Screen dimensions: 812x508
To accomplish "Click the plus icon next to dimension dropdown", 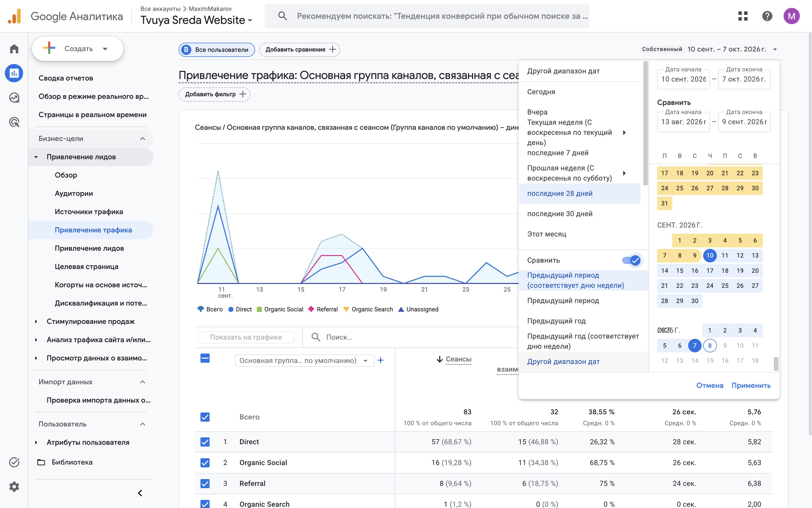I will [381, 360].
